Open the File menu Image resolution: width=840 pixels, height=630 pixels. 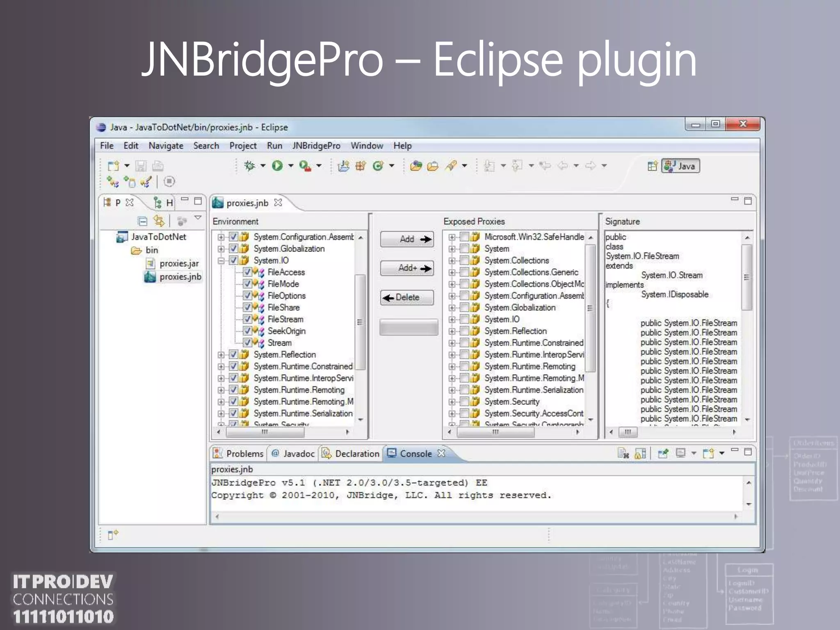[107, 146]
